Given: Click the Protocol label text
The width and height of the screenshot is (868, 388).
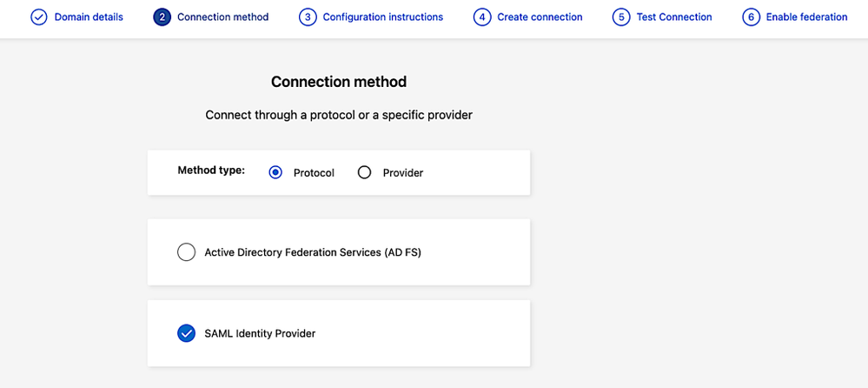Looking at the screenshot, I should coord(314,173).
